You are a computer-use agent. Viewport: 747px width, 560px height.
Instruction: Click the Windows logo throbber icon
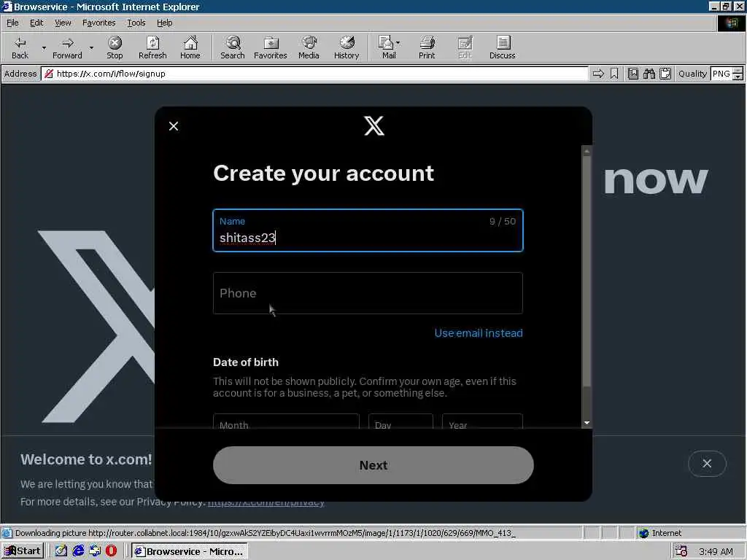tap(731, 23)
